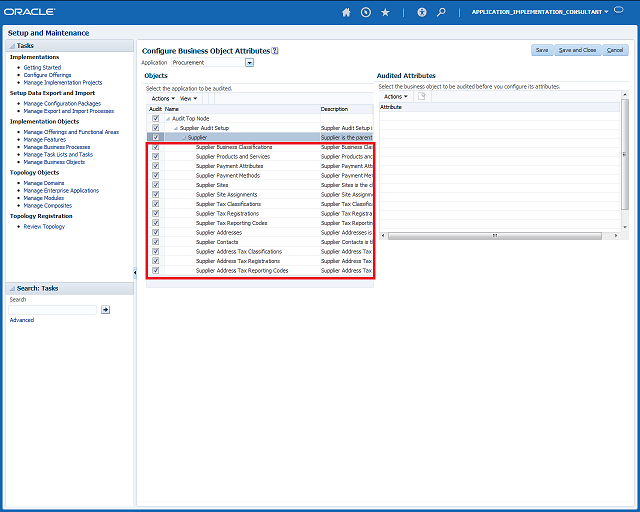Open Objects Actions menu

click(163, 98)
